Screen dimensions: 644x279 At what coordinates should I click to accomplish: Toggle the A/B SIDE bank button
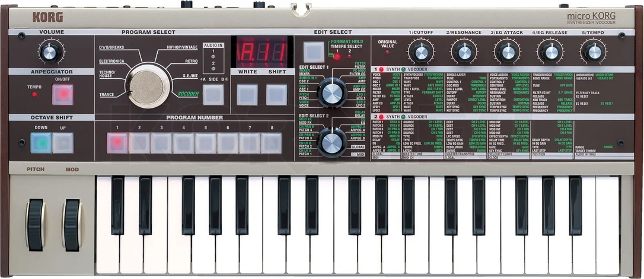[x=213, y=94]
